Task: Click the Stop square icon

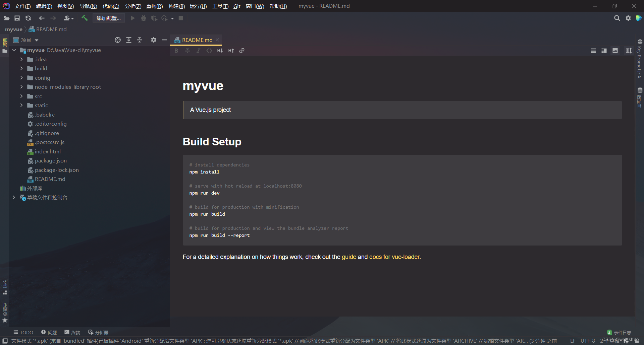Action: 181,18
